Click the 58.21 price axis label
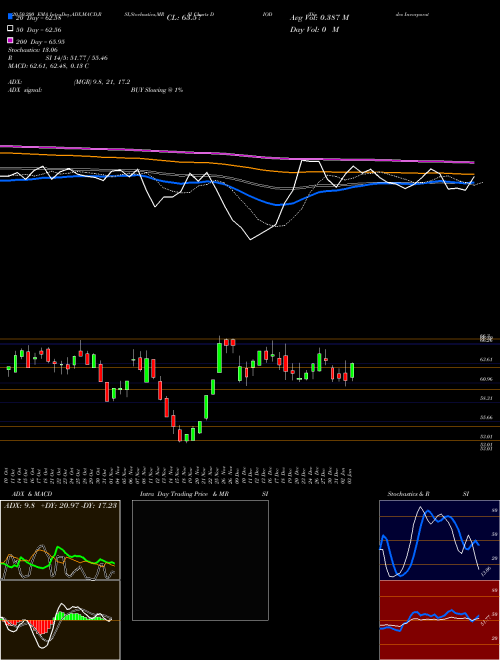This screenshot has height=660, width=500. click(x=486, y=398)
